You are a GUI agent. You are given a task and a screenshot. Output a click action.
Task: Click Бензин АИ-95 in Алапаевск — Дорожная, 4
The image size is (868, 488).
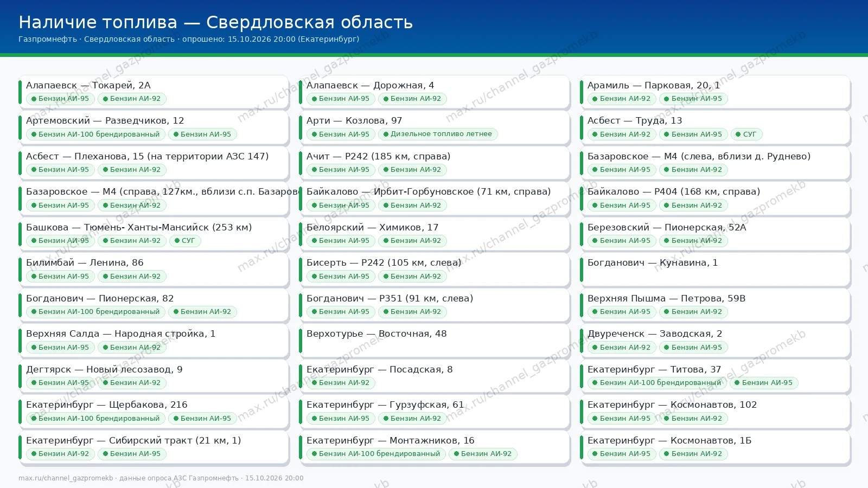(x=341, y=99)
